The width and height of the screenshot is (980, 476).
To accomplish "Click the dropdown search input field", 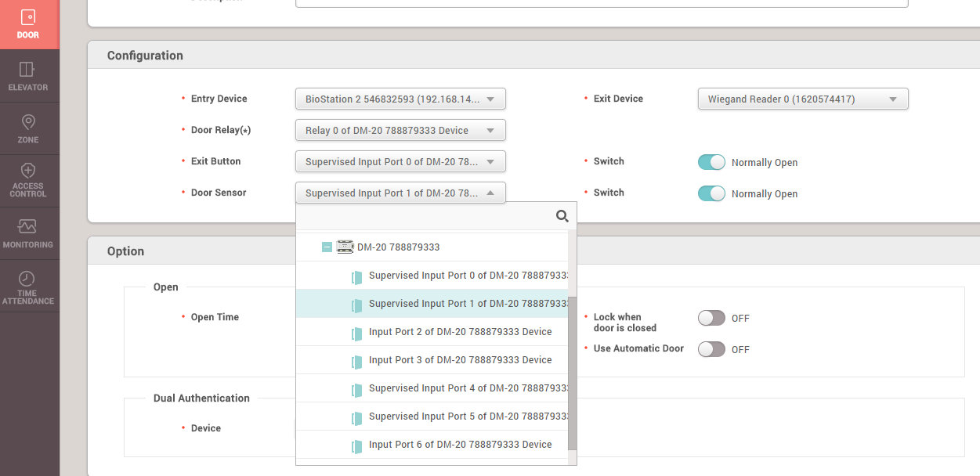I will click(x=423, y=216).
